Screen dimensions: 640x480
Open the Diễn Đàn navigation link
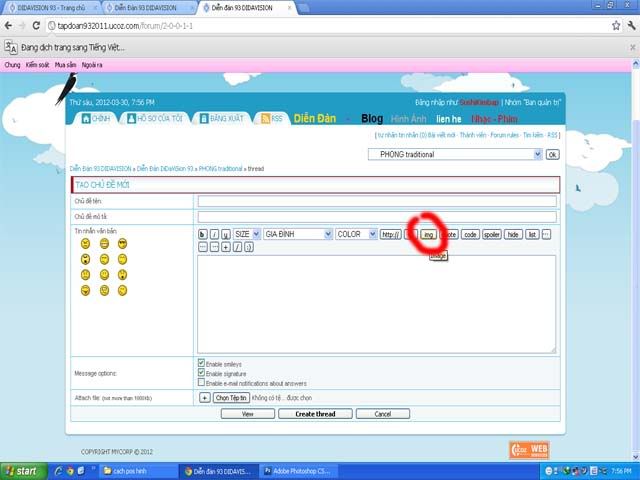coord(315,119)
